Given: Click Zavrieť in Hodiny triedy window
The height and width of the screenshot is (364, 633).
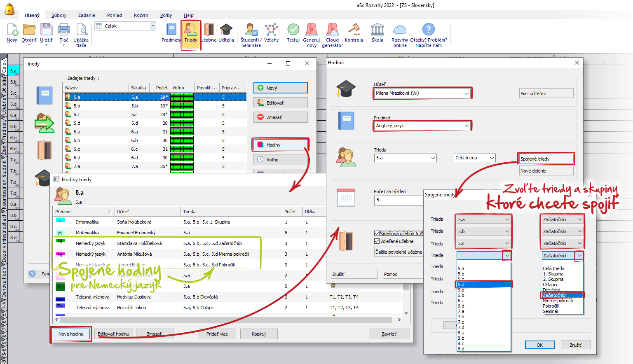Looking at the screenshot, I should point(389,334).
